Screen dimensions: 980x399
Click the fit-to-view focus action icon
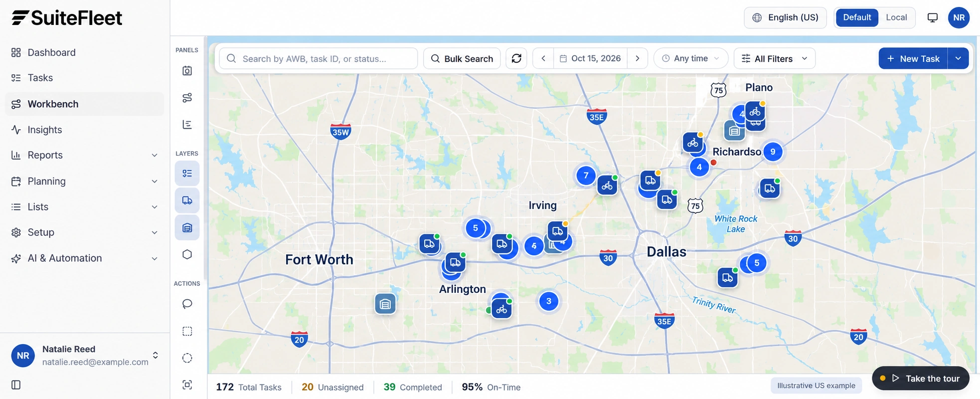point(187,385)
